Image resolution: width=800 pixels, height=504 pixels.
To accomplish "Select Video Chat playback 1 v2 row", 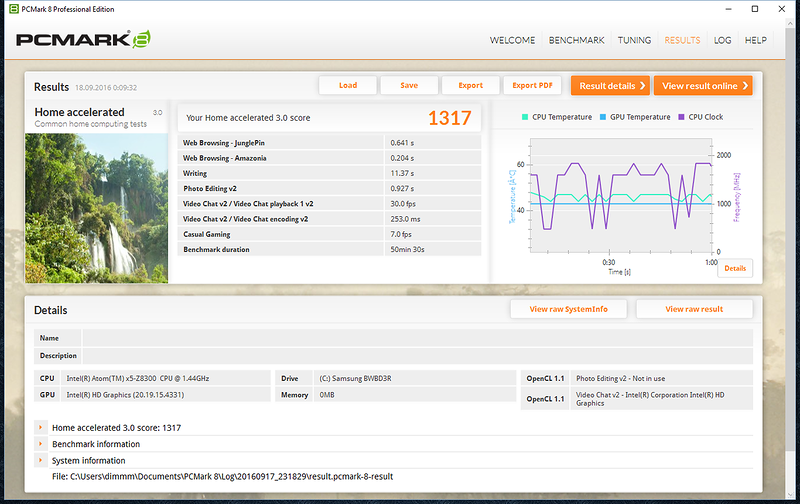I will pyautogui.click(x=329, y=204).
